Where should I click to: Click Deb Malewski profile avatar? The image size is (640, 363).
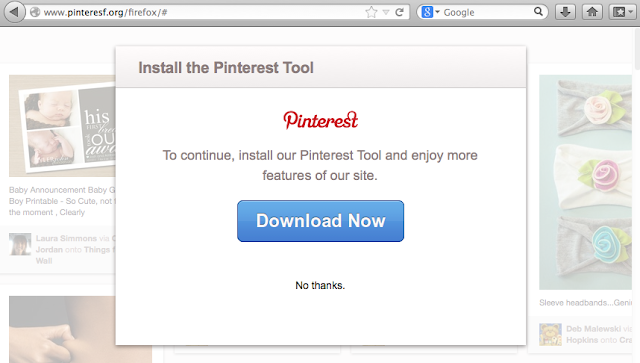[x=550, y=334]
